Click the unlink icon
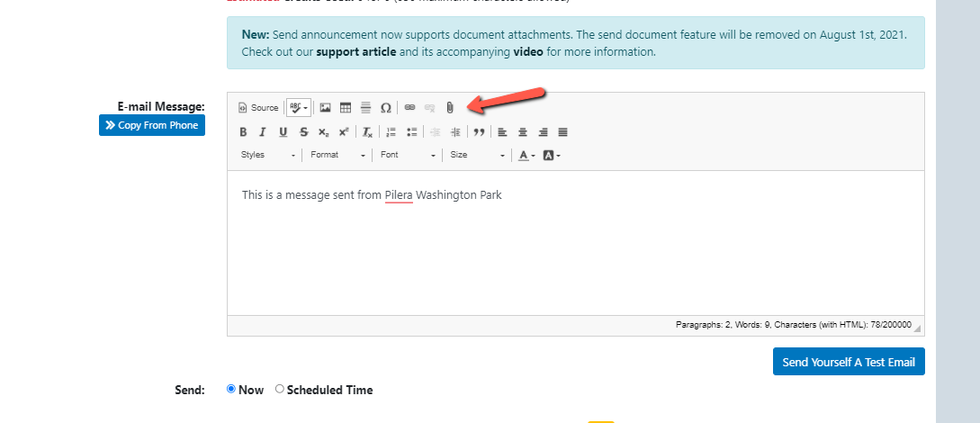Screen dimensions: 980x423 (x=429, y=107)
